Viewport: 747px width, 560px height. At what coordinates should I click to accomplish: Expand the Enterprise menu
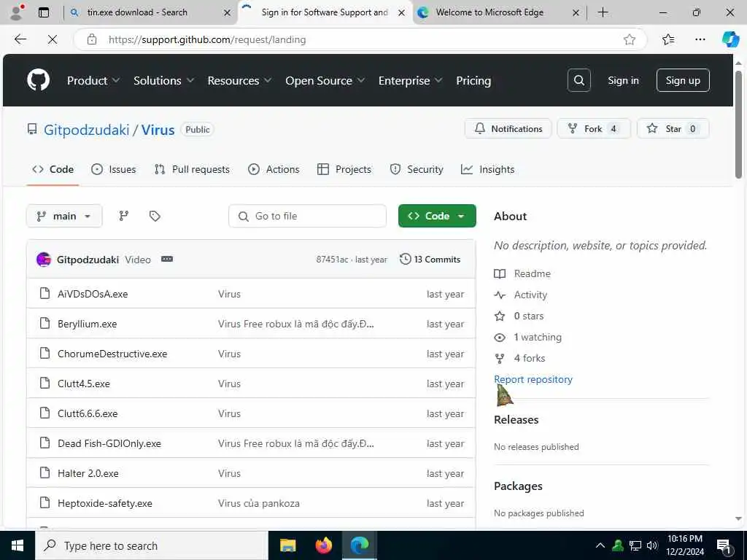click(410, 80)
